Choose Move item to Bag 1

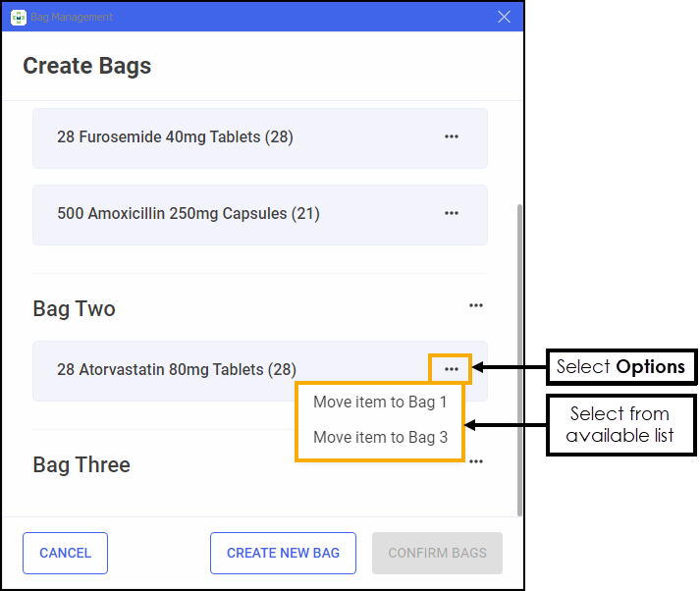coord(380,403)
